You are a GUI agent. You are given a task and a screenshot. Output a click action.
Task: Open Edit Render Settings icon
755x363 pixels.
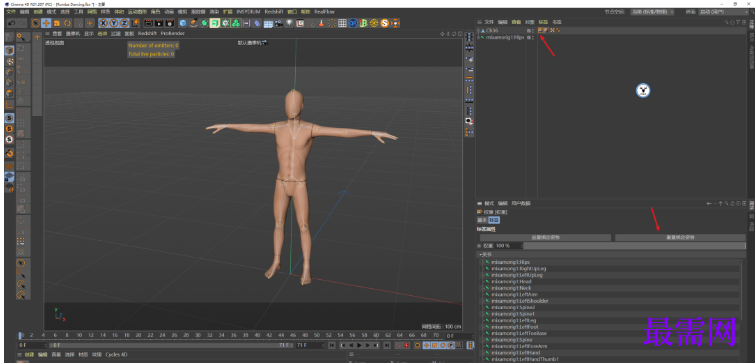pos(170,23)
